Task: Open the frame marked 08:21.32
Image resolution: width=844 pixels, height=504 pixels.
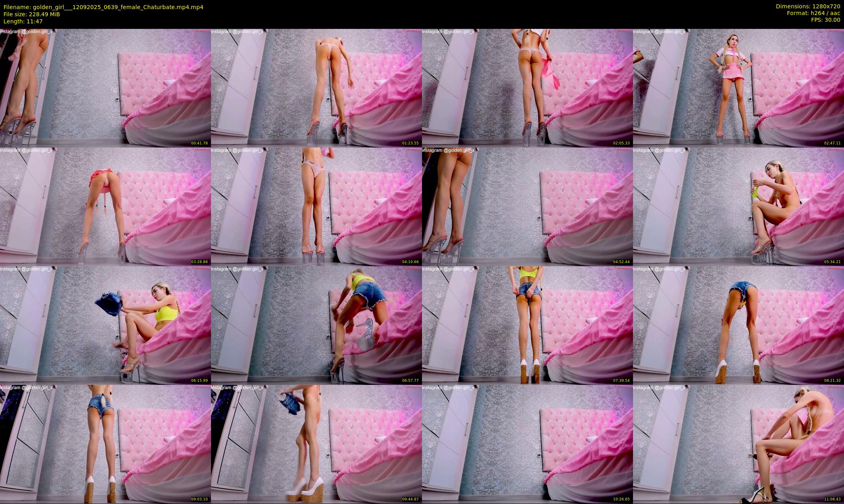Action: click(x=738, y=325)
